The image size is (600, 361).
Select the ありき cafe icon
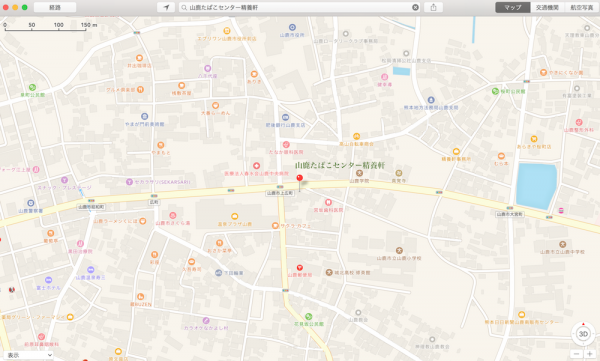[254, 74]
